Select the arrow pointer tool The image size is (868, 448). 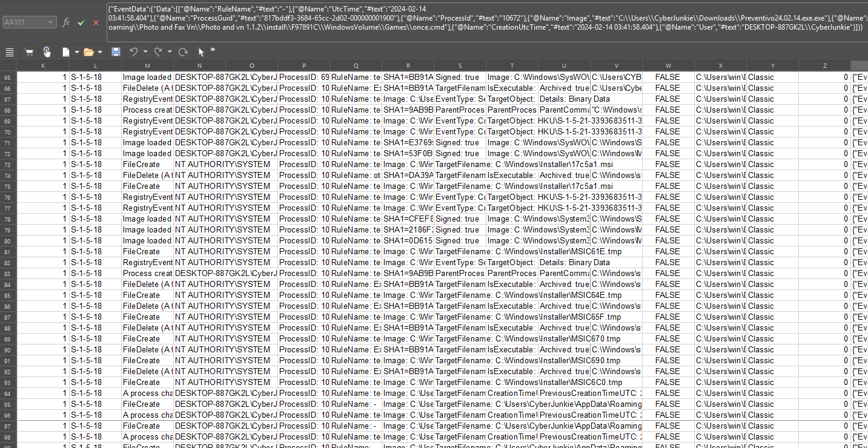coord(201,52)
